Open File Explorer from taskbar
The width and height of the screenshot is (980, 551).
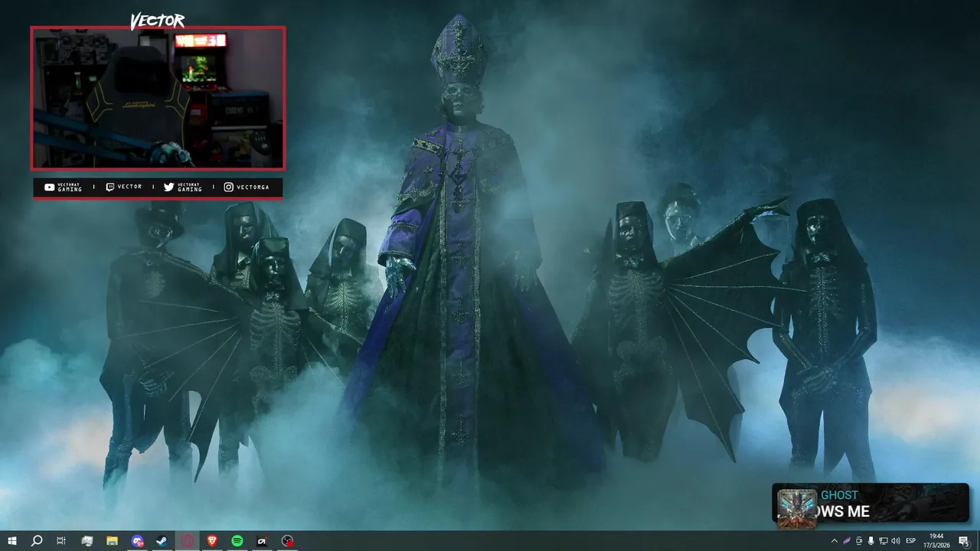pyautogui.click(x=112, y=541)
